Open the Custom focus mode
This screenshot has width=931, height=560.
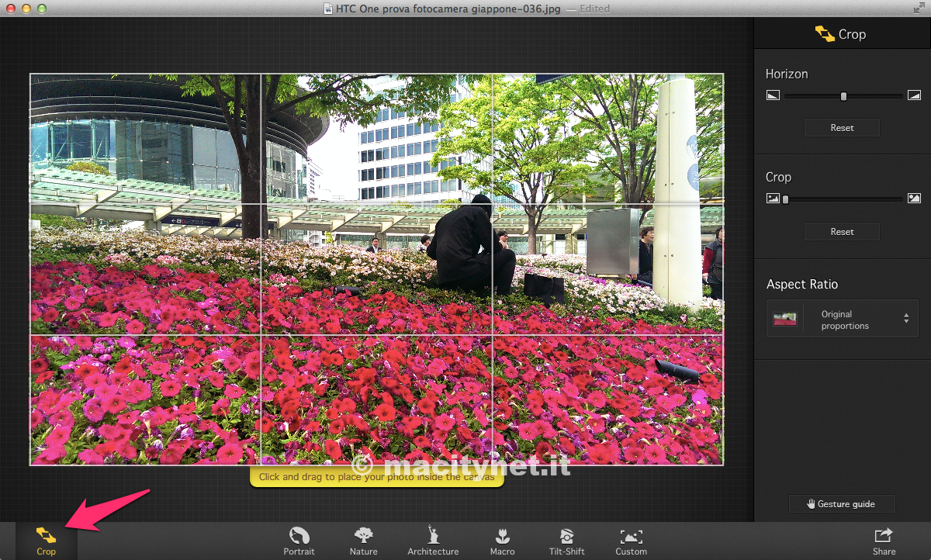point(631,540)
